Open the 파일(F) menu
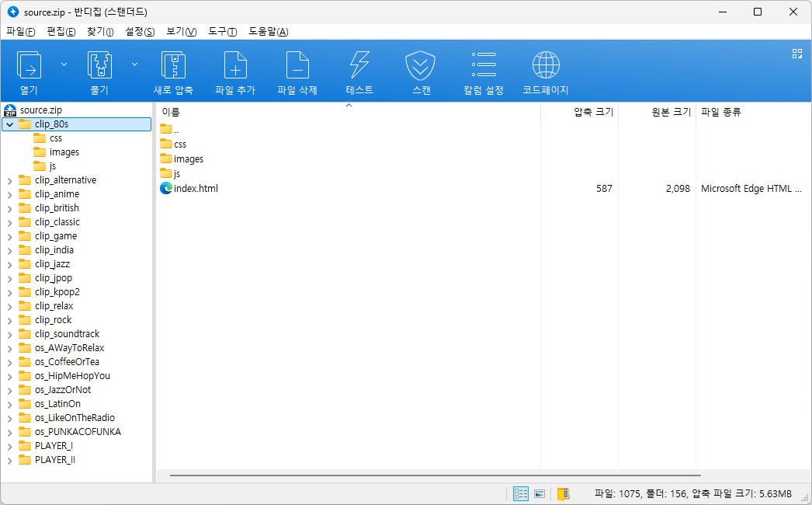The image size is (812, 505). (x=21, y=32)
